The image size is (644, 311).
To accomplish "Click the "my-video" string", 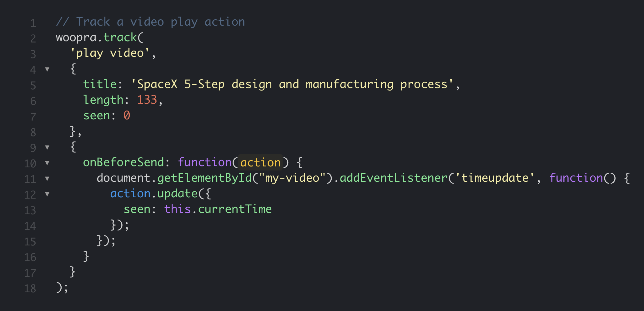I will [292, 178].
